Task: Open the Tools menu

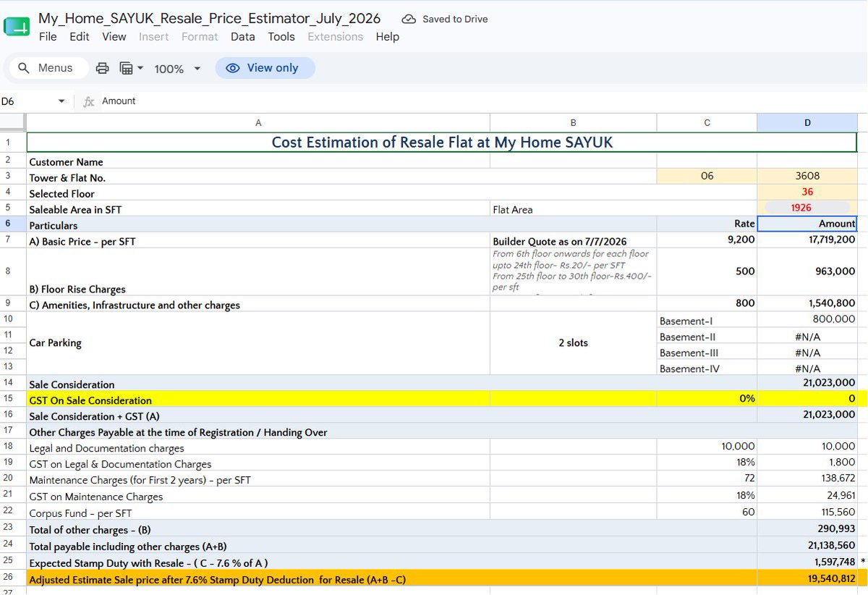Action: [x=281, y=36]
